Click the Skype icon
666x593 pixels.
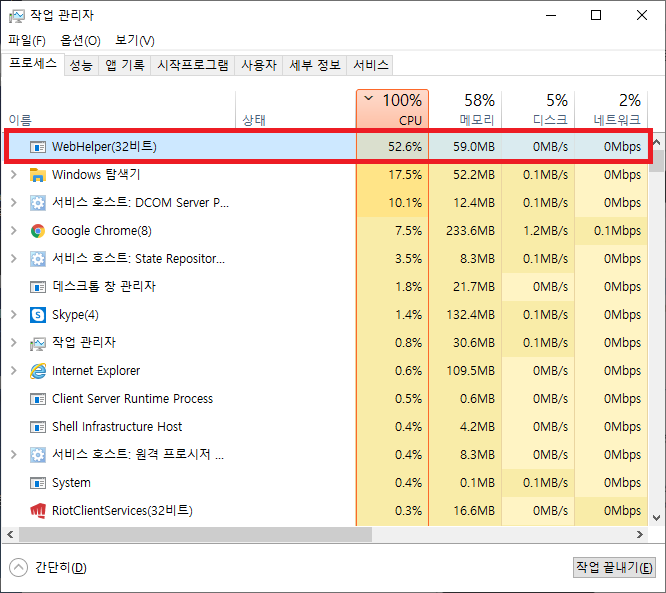[38, 315]
